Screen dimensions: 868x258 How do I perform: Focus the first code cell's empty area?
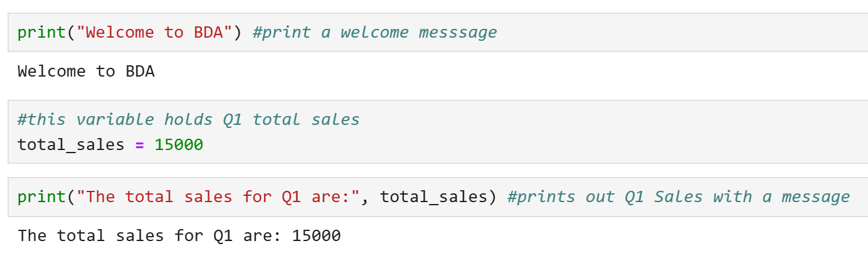pos(684,33)
